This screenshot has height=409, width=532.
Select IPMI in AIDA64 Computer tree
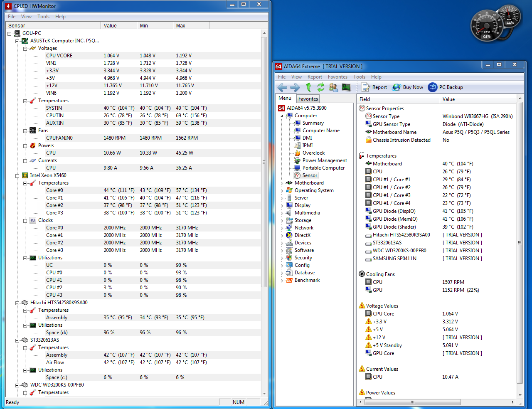308,145
